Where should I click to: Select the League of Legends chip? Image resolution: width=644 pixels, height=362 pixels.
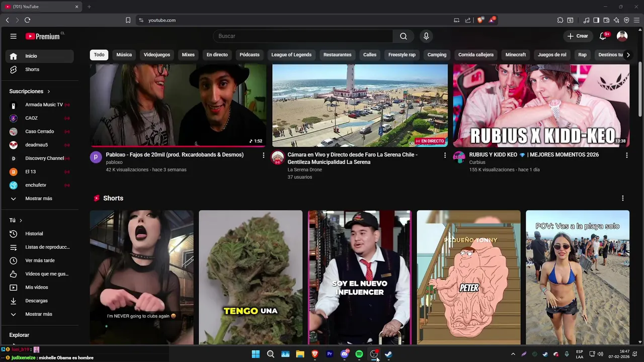(x=291, y=55)
